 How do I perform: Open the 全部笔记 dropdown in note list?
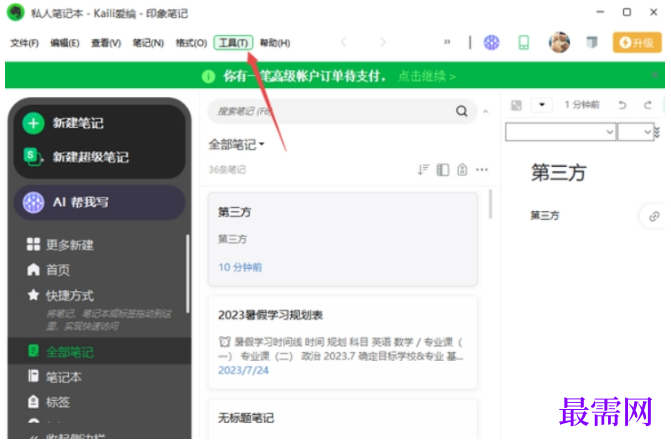[x=236, y=145]
